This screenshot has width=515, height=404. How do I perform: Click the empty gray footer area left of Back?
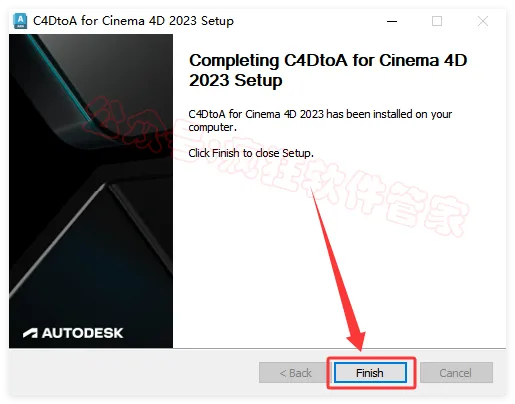pyautogui.click(x=133, y=372)
